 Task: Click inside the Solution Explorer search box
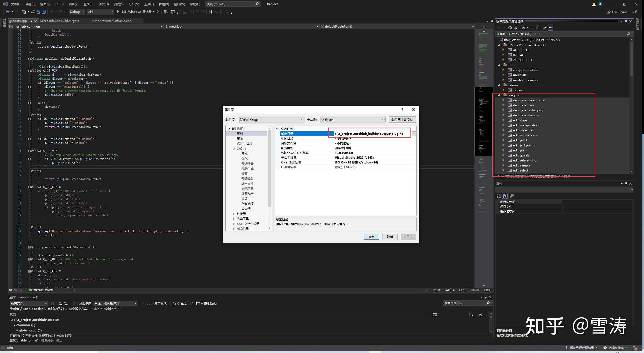click(552, 34)
